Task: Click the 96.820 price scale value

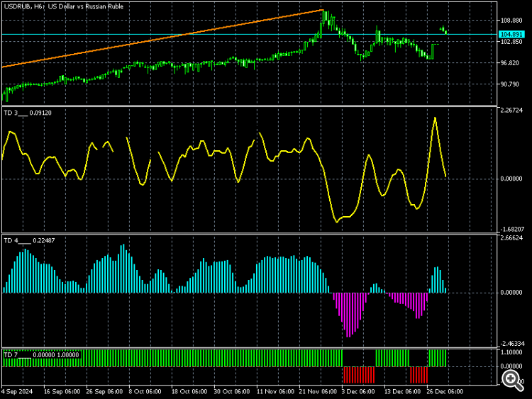Action: tap(510, 63)
